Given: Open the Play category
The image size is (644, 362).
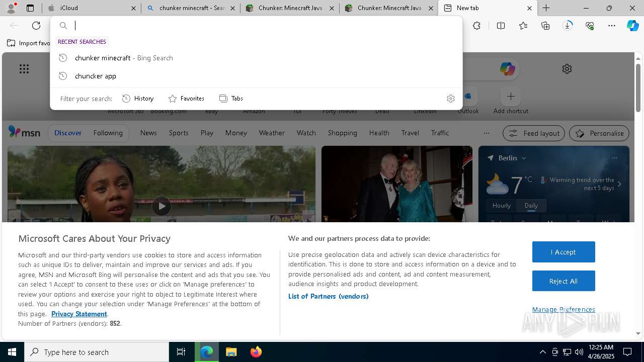Looking at the screenshot, I should point(207,133).
